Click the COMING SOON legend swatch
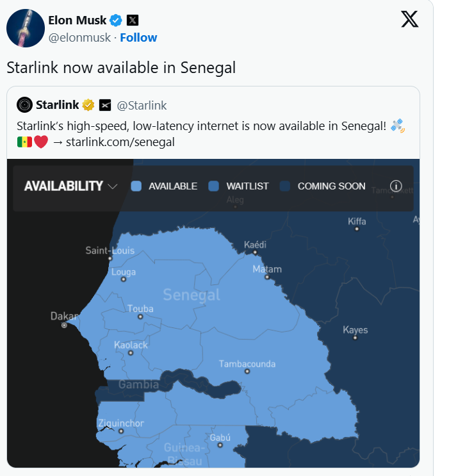 coord(285,186)
